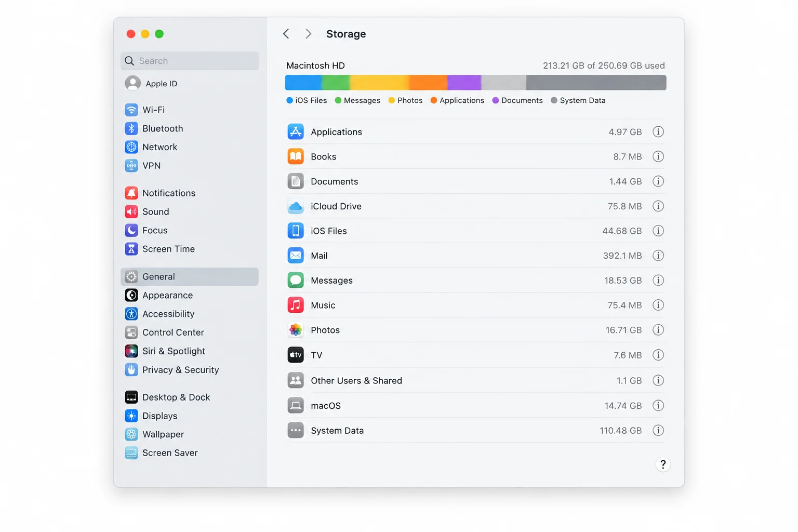Image resolution: width=798 pixels, height=532 pixels.
Task: Click the Apple TV icon
Action: [296, 355]
